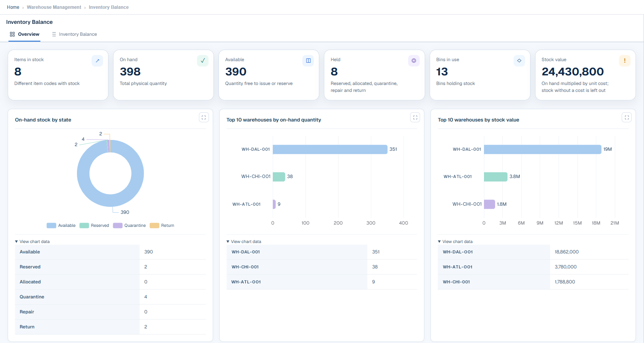Click the Bins in use value 13
Screen dimensions: 644x343
(x=442, y=72)
